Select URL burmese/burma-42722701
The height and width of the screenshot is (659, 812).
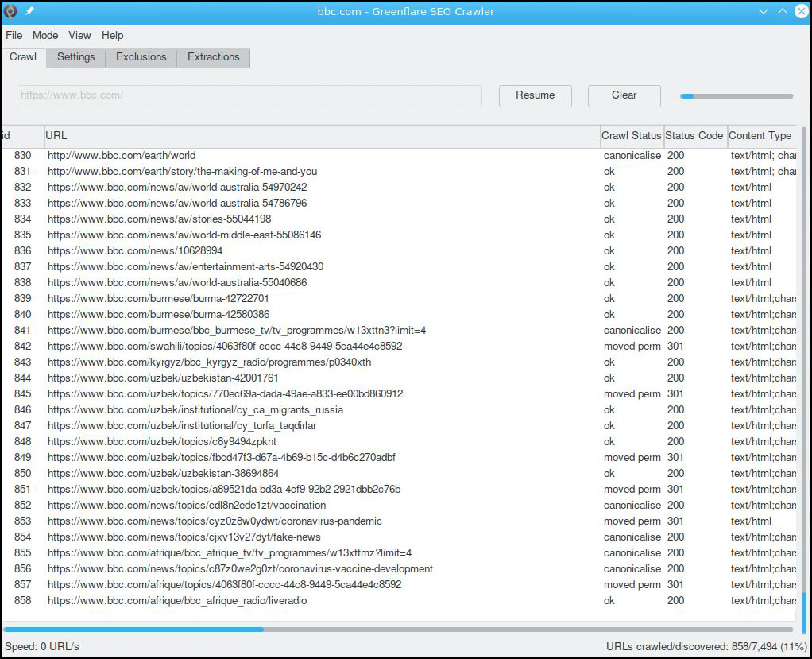(158, 298)
